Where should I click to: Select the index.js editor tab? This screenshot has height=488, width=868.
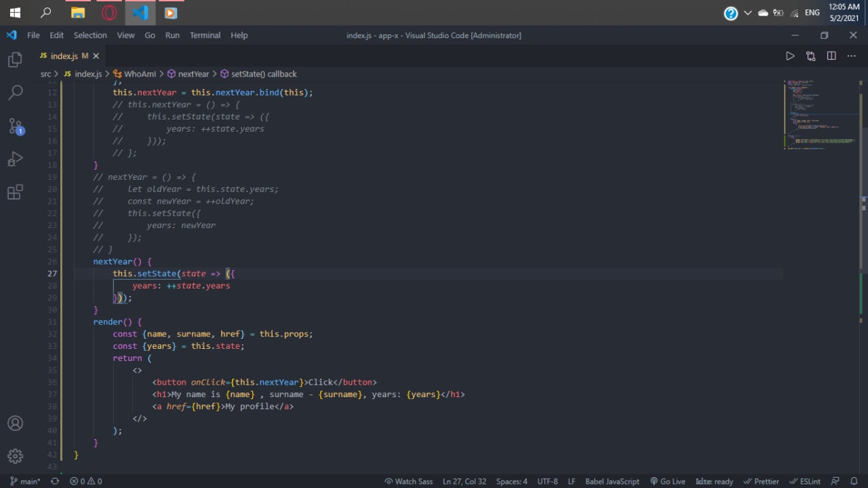pyautogui.click(x=64, y=56)
